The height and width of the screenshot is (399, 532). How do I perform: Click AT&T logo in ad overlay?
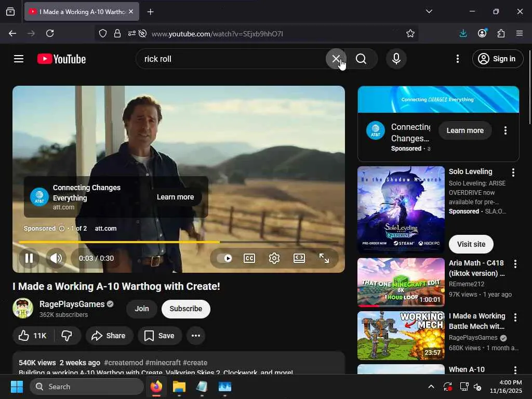39,197
